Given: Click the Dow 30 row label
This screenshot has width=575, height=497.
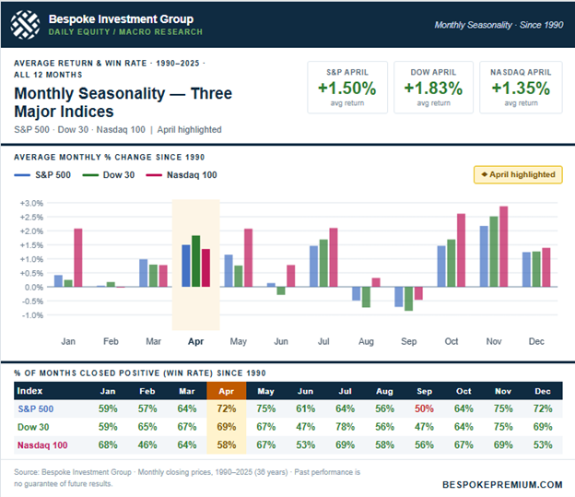Looking at the screenshot, I should pos(33,427).
